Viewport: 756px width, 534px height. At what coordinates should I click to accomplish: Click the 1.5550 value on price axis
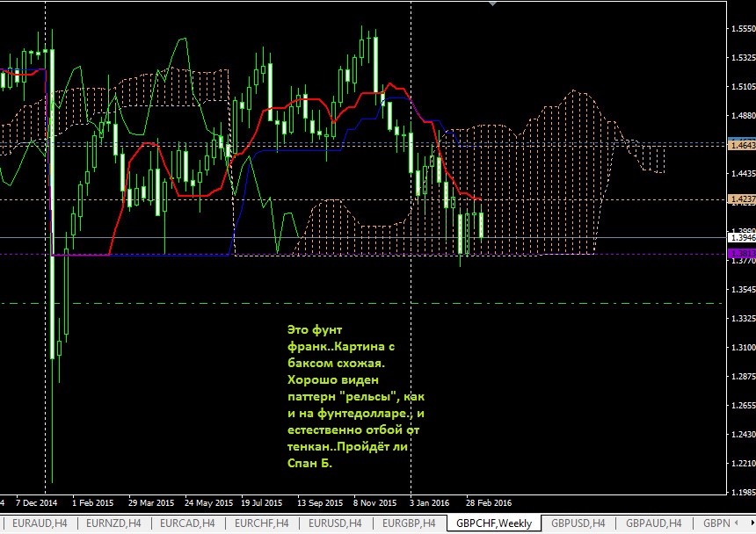click(x=744, y=29)
